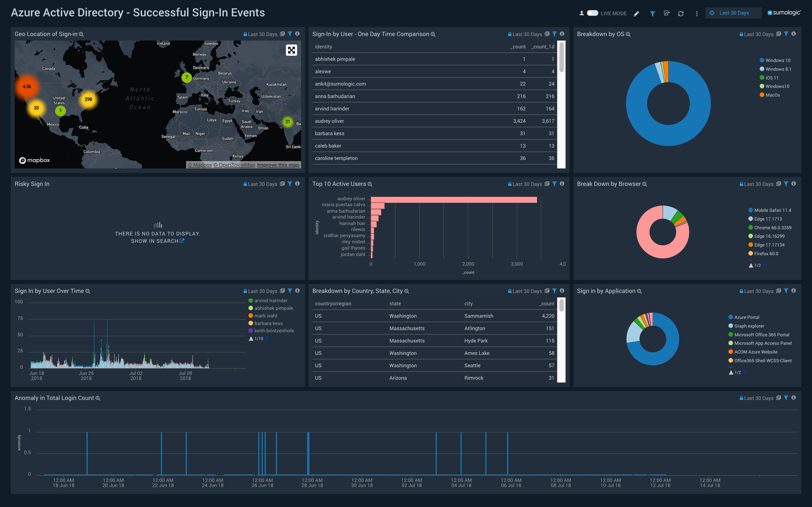812x507 pixels.
Task: Refresh the dashboard using the refresh icon
Action: coord(681,14)
